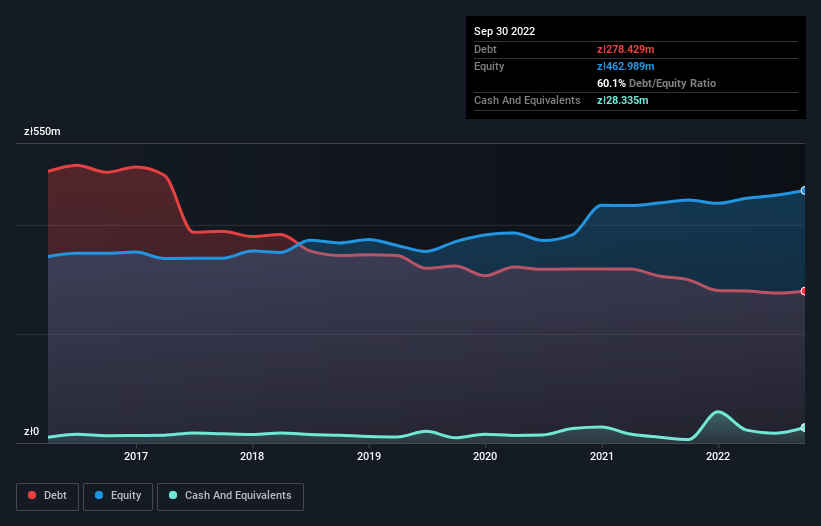821x526 pixels.
Task: Toggle the Equity series legend button
Action: tap(118, 496)
